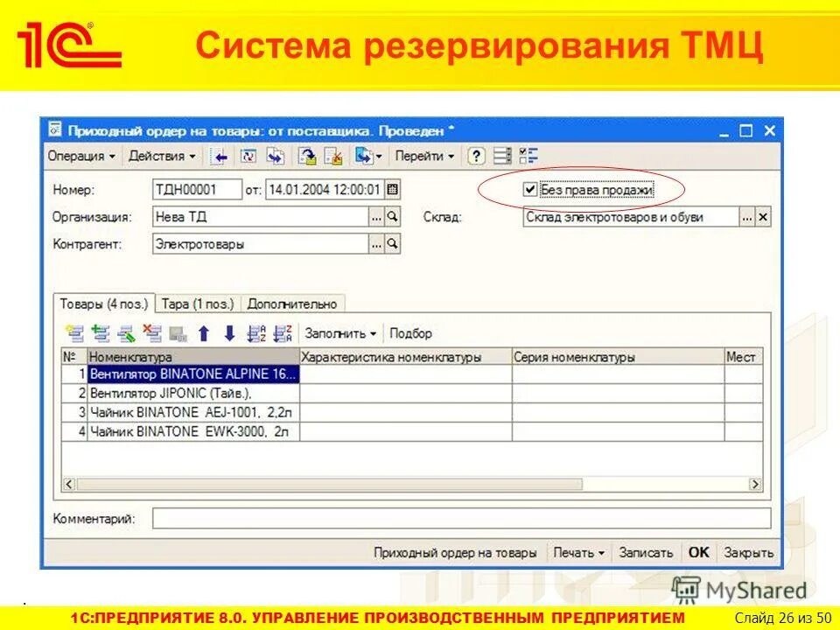
Task: Click the Приходный ордер на товары button
Action: (455, 552)
